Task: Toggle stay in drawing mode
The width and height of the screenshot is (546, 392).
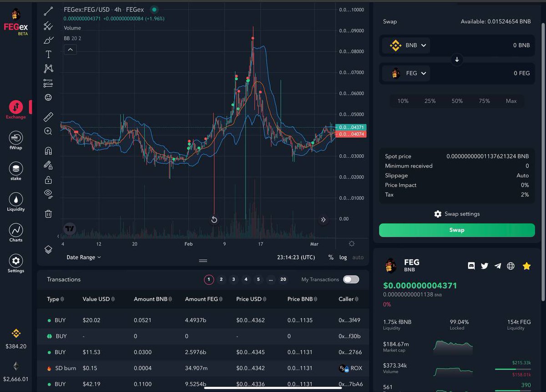Action: [x=48, y=165]
